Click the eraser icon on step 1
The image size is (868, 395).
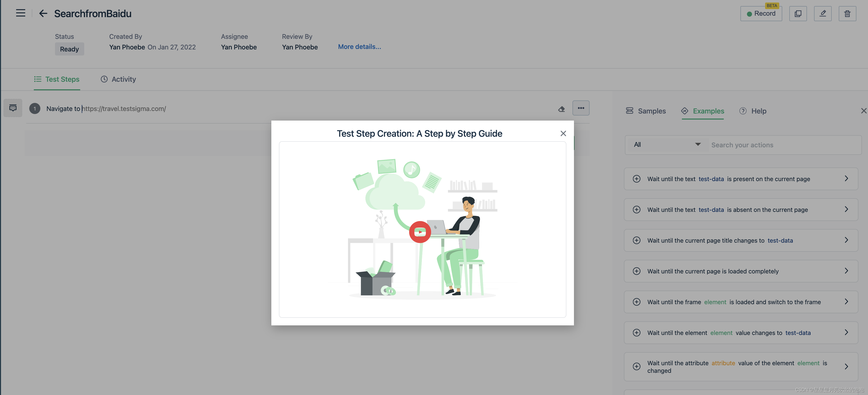(x=561, y=109)
